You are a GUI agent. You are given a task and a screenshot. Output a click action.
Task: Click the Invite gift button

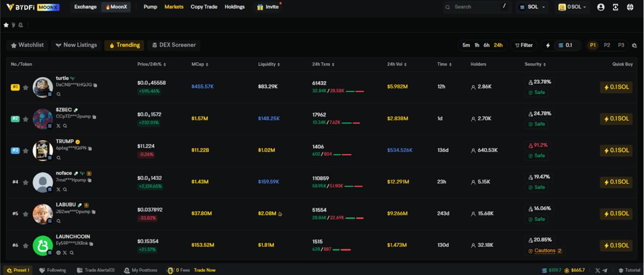268,7
